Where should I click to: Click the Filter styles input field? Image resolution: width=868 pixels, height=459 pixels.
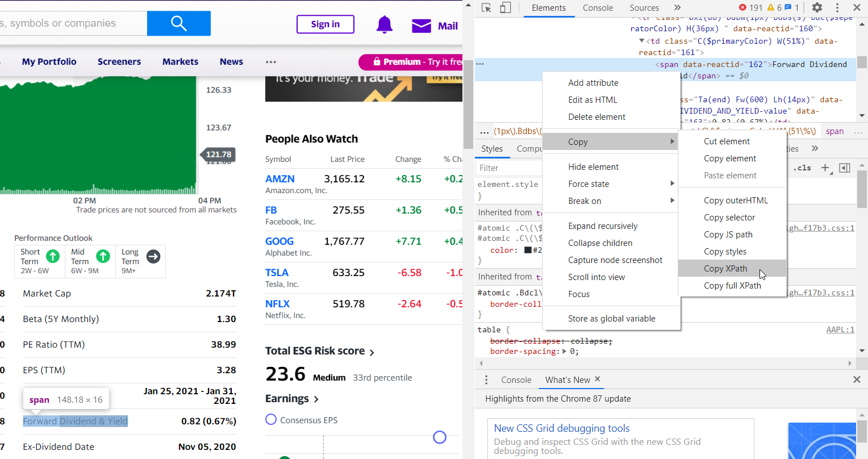coord(508,168)
